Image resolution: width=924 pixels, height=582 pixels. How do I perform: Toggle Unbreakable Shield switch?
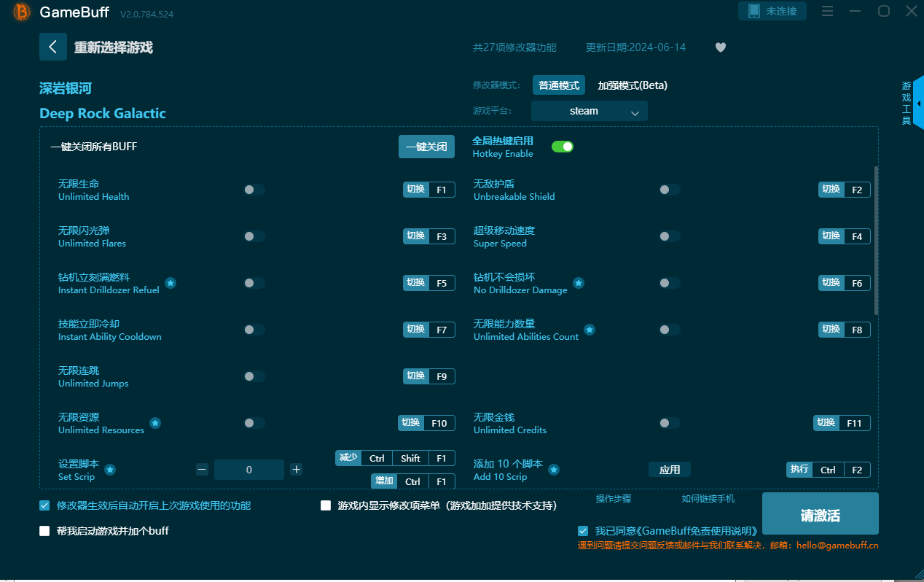coord(670,190)
